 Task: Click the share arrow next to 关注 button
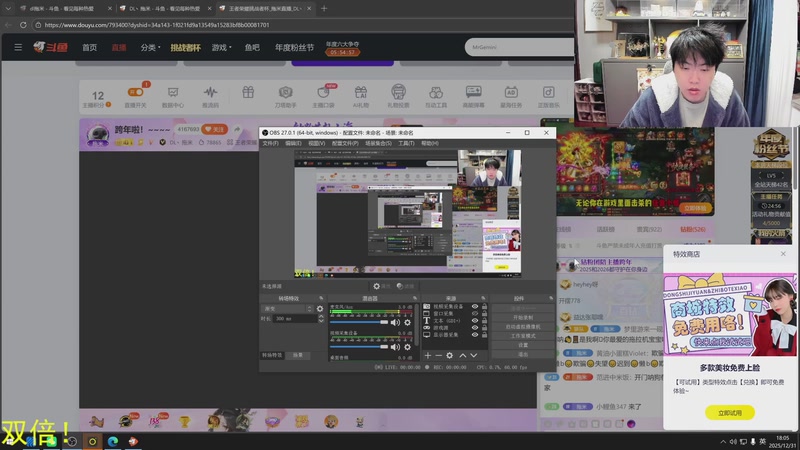[237, 129]
